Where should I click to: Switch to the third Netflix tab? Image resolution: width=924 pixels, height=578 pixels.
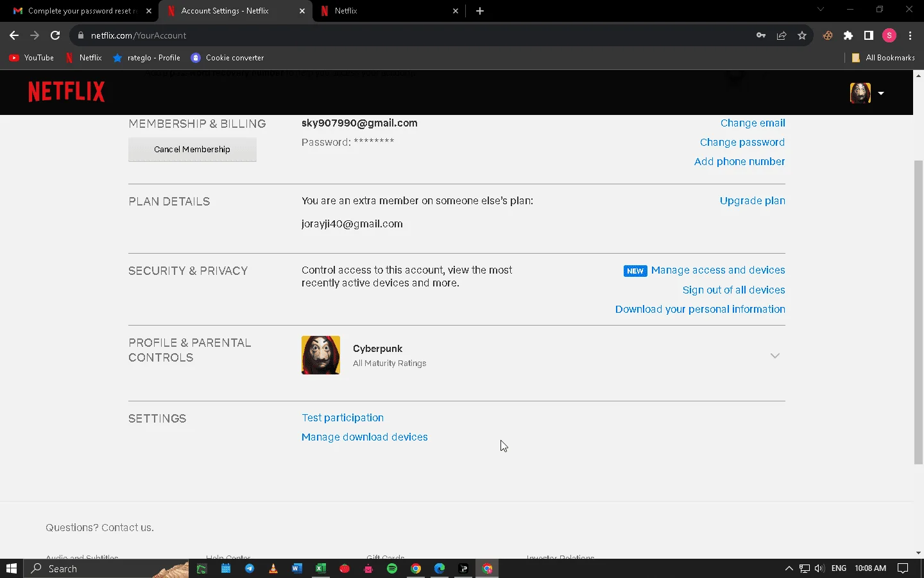click(389, 11)
